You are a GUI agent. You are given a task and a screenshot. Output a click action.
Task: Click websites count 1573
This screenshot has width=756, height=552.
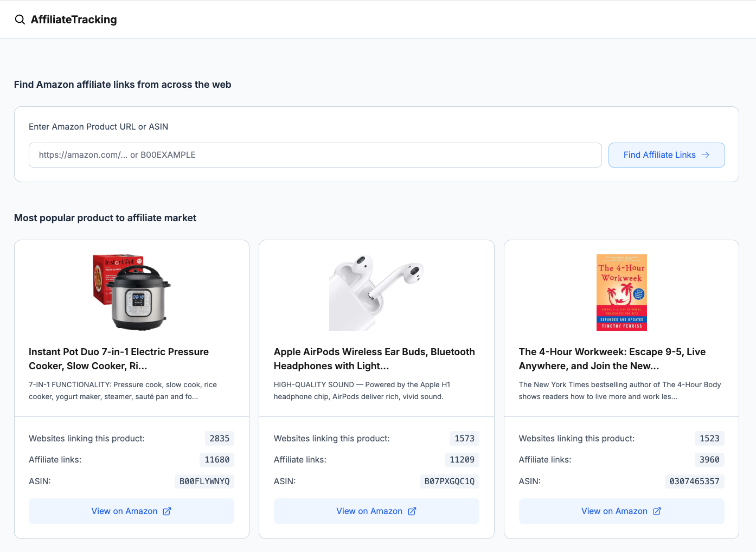click(465, 439)
